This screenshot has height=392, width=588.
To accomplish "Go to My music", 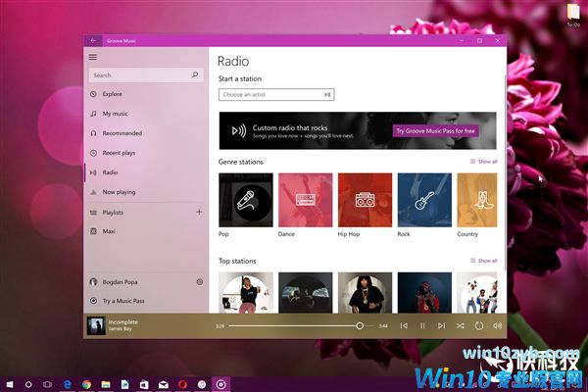I will point(146,114).
